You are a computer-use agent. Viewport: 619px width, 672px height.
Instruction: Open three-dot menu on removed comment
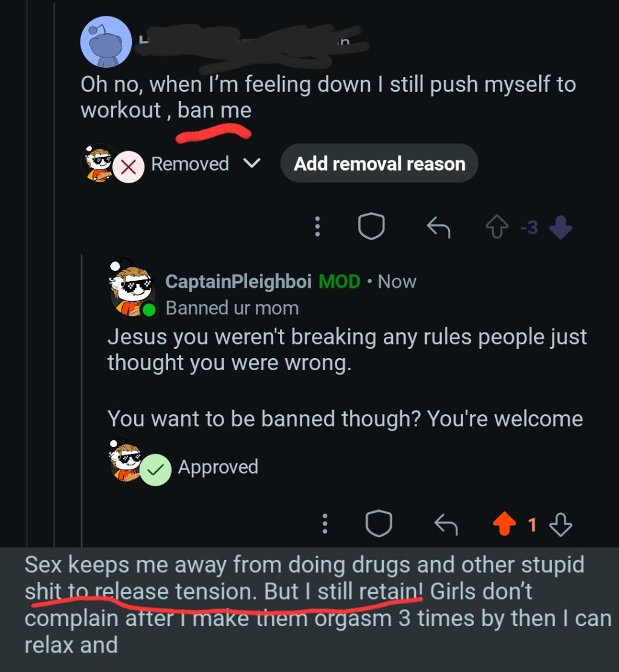click(316, 226)
